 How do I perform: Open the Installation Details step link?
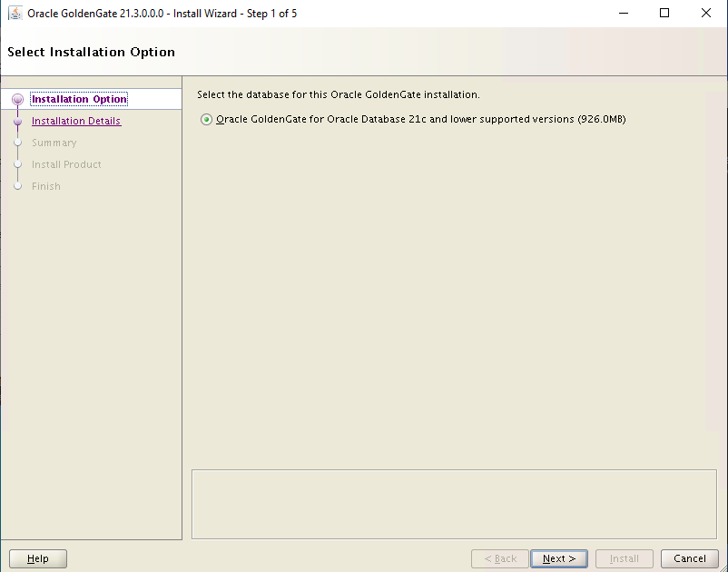click(x=76, y=121)
